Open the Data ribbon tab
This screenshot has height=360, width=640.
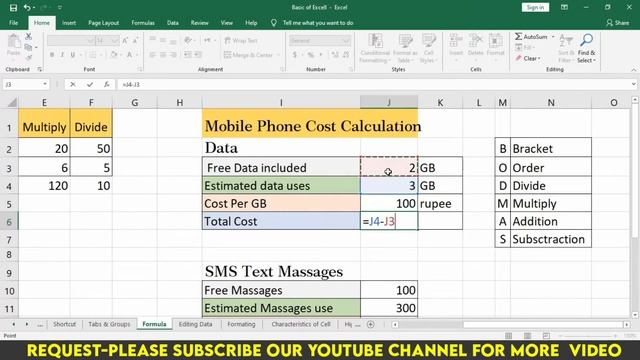click(173, 23)
